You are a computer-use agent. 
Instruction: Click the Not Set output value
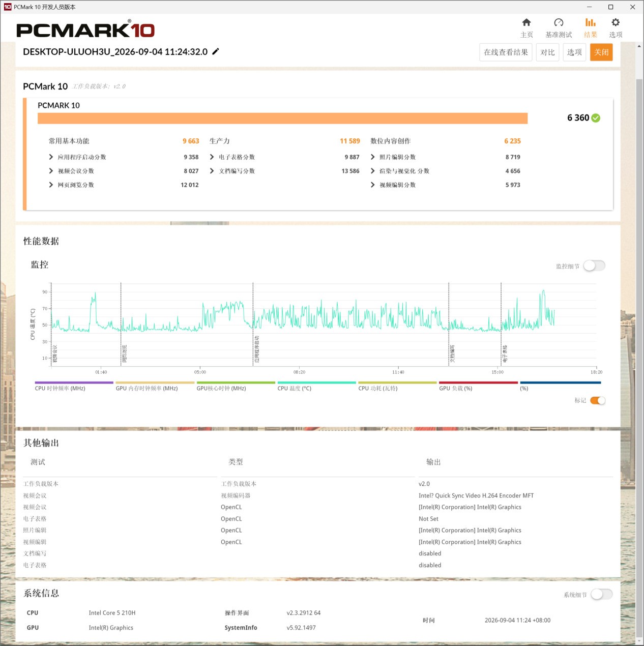pos(428,519)
